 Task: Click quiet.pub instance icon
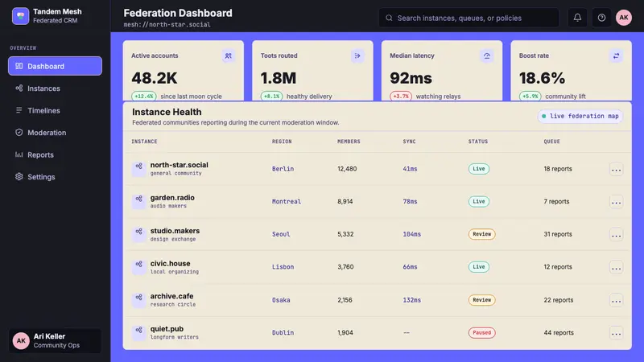click(x=138, y=332)
